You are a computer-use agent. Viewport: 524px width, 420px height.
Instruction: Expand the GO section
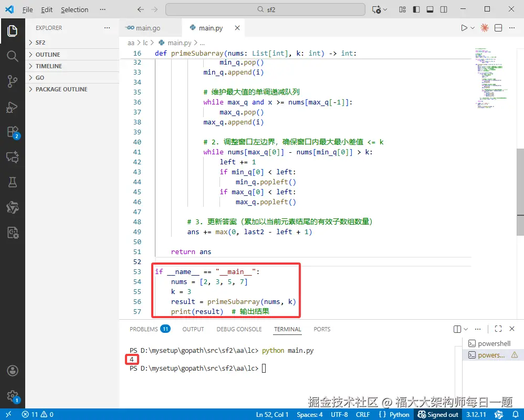point(72,78)
